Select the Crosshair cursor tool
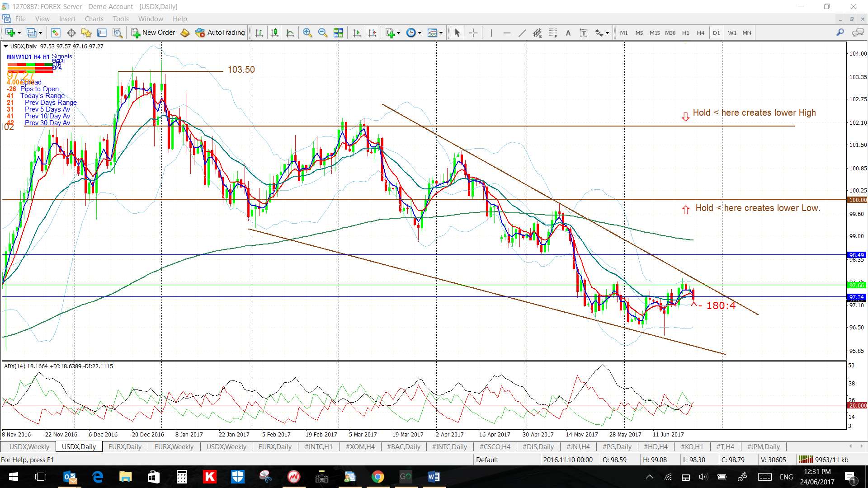This screenshot has height=488, width=868. (473, 33)
